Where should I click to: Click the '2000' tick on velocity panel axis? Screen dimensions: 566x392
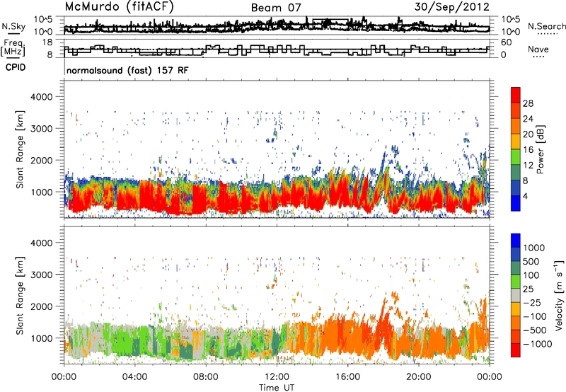tap(41, 306)
